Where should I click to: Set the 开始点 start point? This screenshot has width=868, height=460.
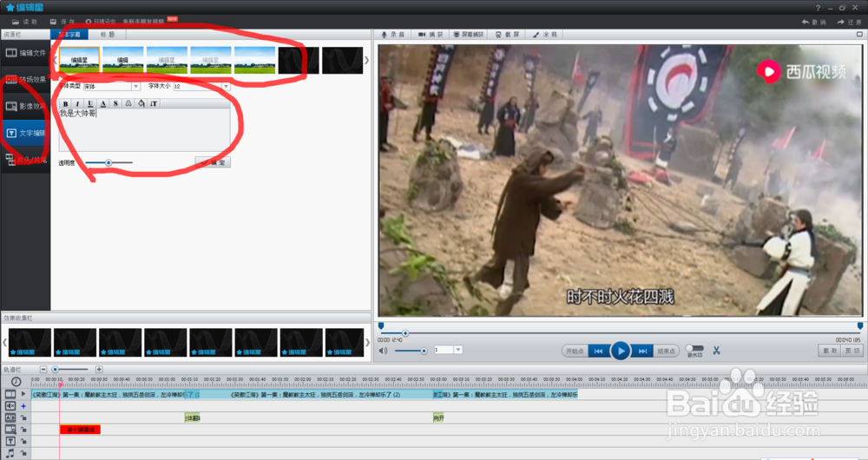(575, 351)
